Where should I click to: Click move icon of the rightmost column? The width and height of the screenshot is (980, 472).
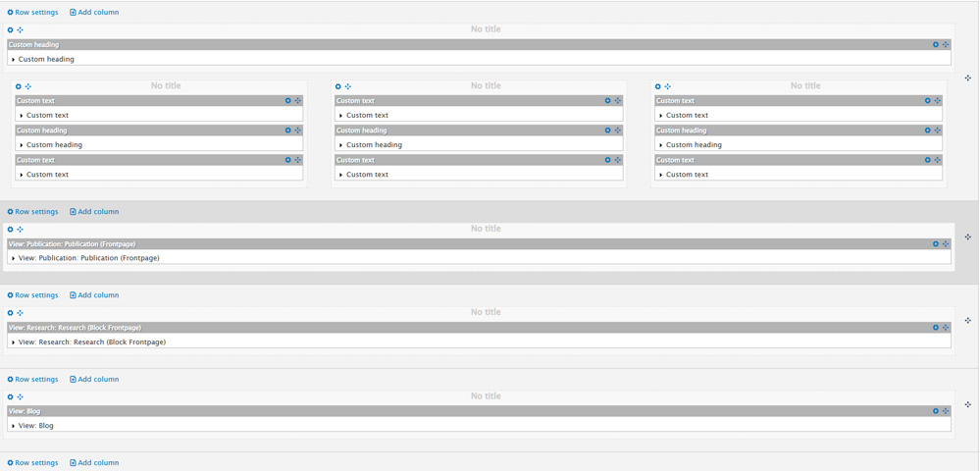point(668,86)
